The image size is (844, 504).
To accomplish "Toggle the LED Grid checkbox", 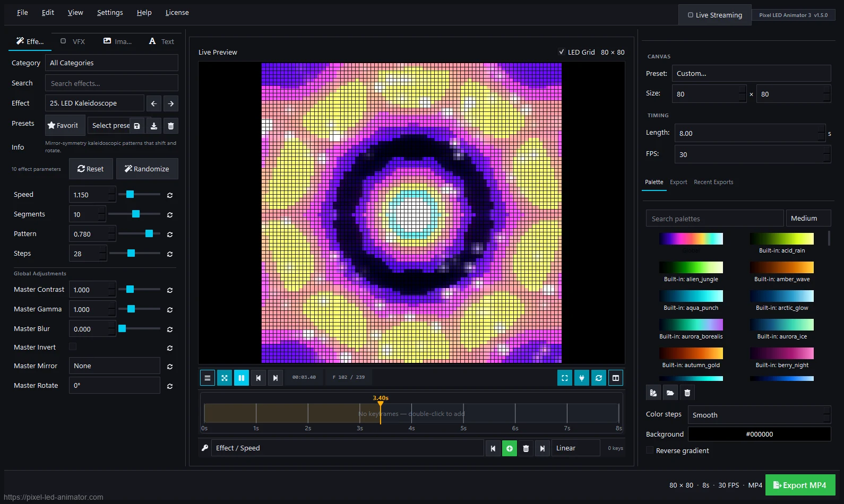I will coord(562,52).
